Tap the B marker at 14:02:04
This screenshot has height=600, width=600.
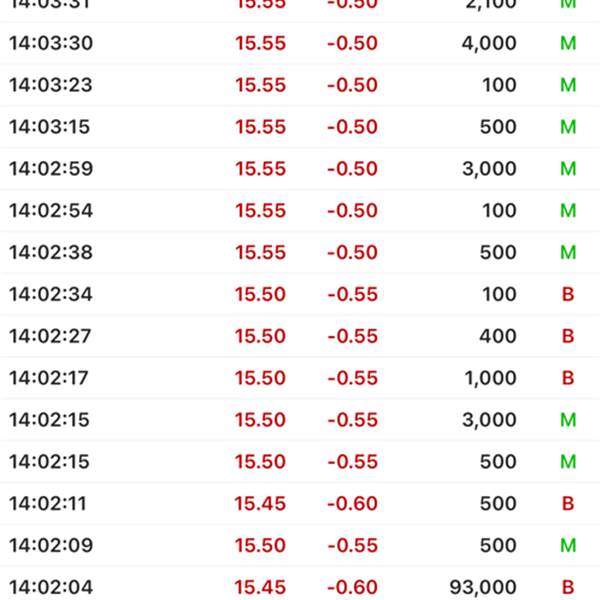(x=568, y=588)
